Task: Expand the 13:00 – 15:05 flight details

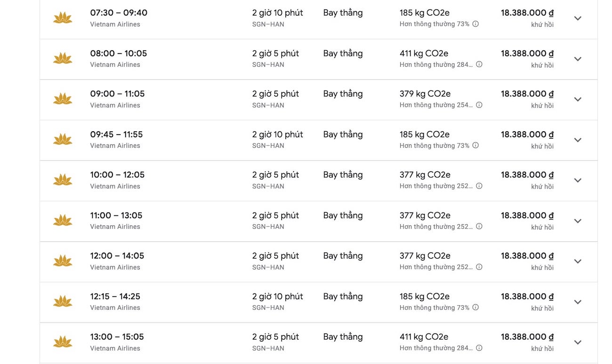Action: 578,342
